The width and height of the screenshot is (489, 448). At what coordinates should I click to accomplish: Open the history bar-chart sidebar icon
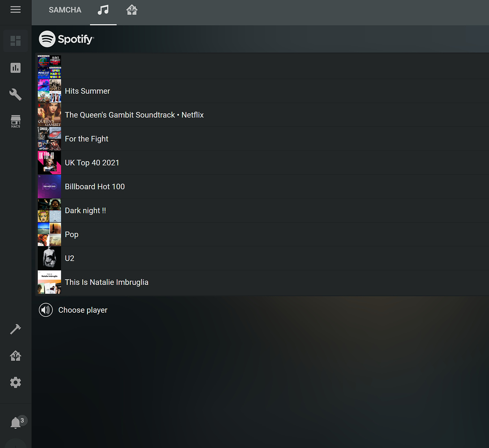(x=16, y=68)
